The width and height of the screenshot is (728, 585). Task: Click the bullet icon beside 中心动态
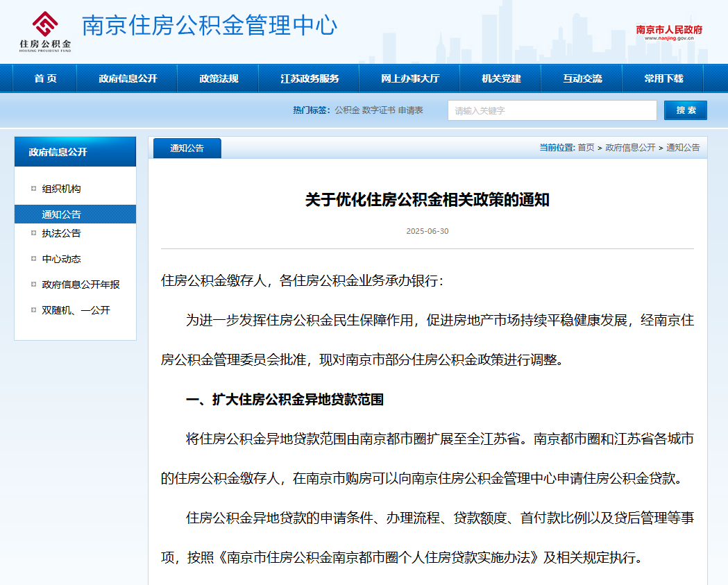click(33, 259)
